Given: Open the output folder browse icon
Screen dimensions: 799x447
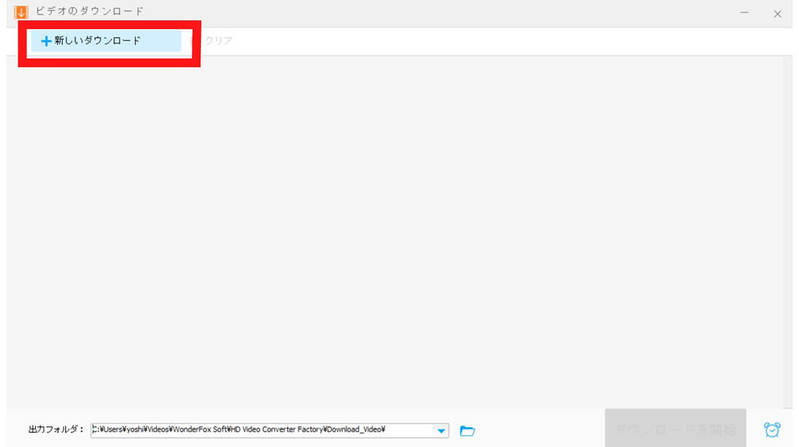Looking at the screenshot, I should coord(467,431).
